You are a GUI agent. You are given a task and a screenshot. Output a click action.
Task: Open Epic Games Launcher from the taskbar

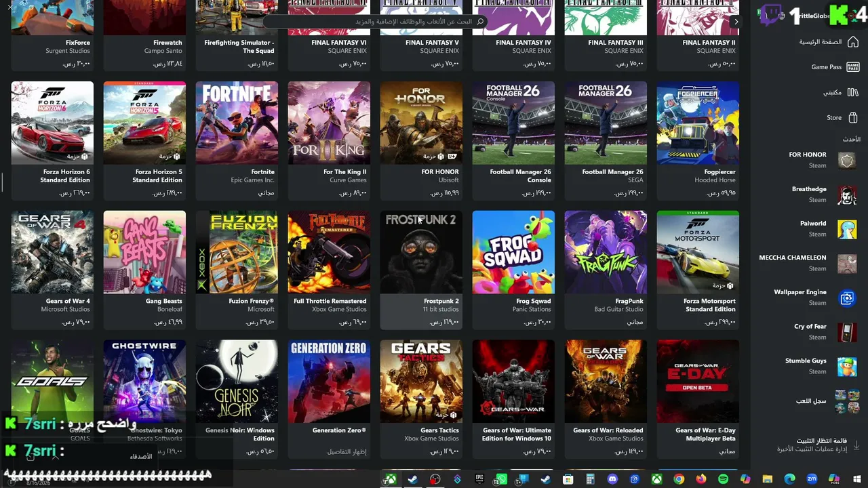point(479,479)
